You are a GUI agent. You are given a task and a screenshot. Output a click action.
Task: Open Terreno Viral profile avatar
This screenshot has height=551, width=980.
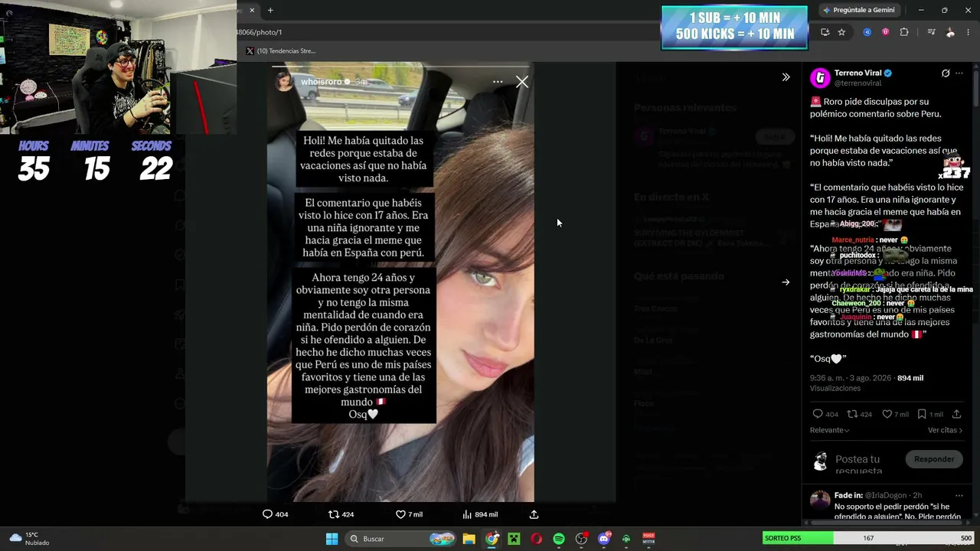[820, 77]
